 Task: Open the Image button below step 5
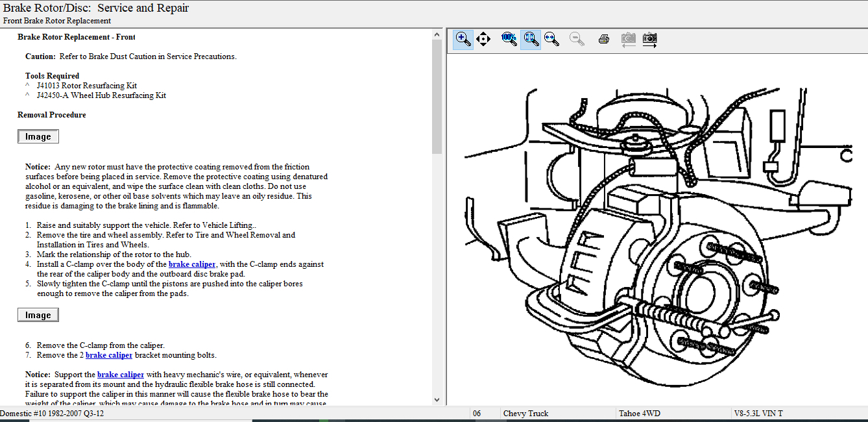38,315
